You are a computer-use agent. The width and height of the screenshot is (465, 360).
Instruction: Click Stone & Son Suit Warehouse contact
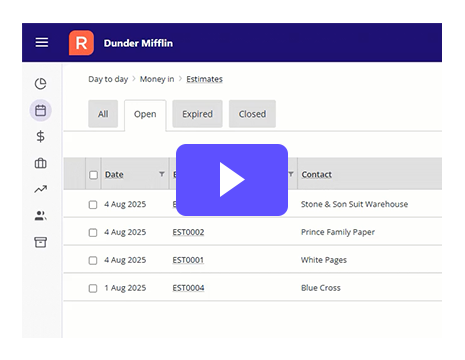coord(354,204)
